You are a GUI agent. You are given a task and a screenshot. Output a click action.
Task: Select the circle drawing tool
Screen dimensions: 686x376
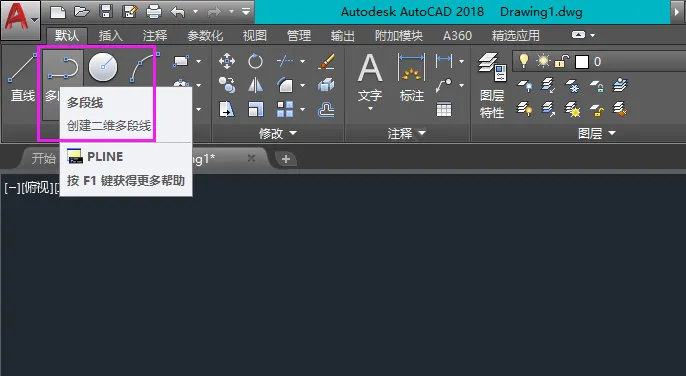pos(103,67)
